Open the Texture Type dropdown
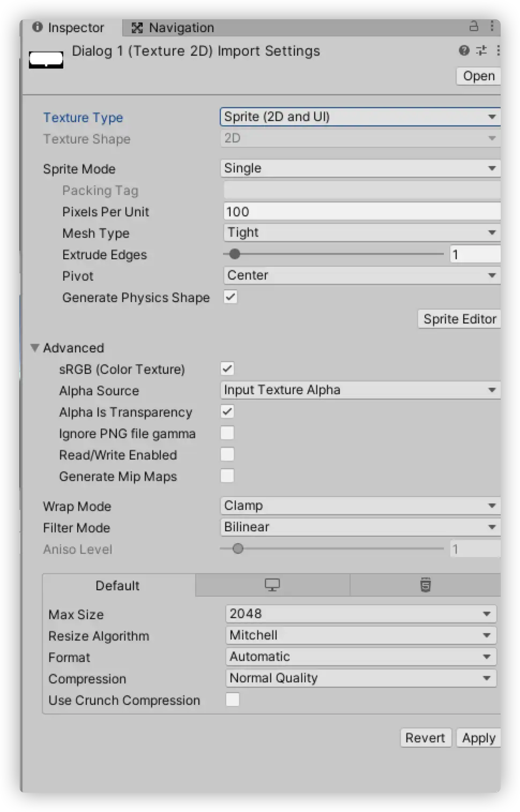The image size is (520, 812). (359, 117)
